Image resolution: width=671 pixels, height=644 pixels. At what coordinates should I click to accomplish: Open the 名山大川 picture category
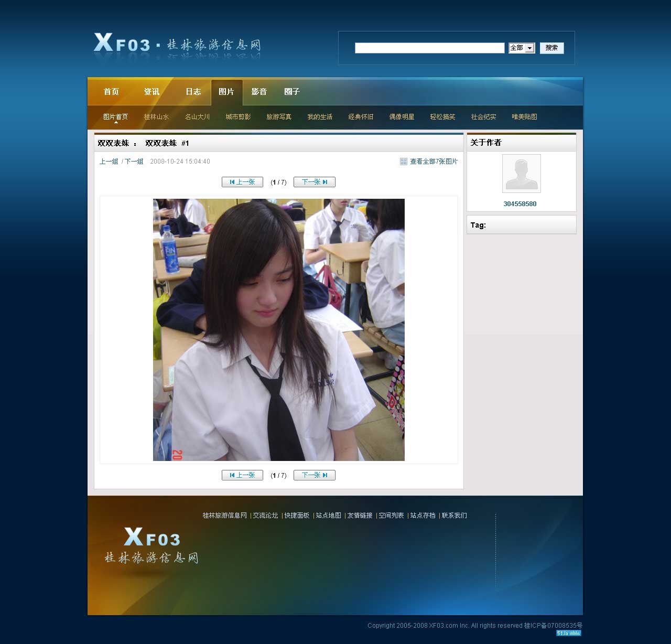(x=197, y=117)
